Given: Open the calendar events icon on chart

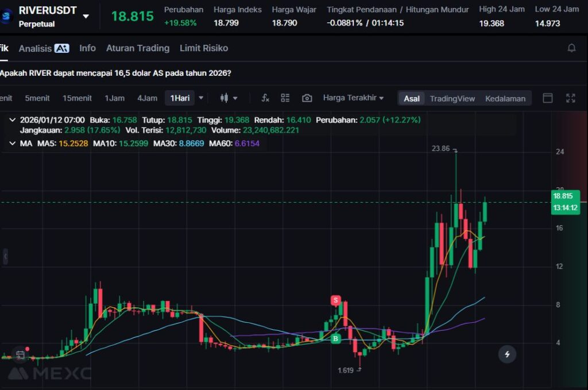Looking at the screenshot, I should (x=20, y=354).
